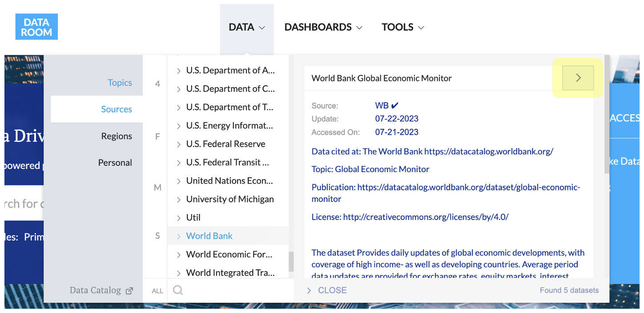Open the TOOLS dropdown menu
The height and width of the screenshot is (313, 644).
pos(403,27)
